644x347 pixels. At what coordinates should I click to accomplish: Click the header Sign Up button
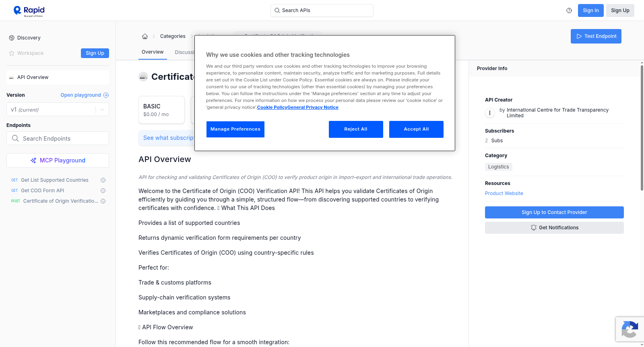(x=620, y=10)
